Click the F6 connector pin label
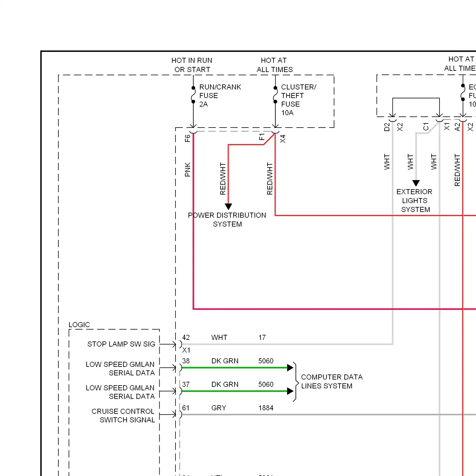 (188, 138)
